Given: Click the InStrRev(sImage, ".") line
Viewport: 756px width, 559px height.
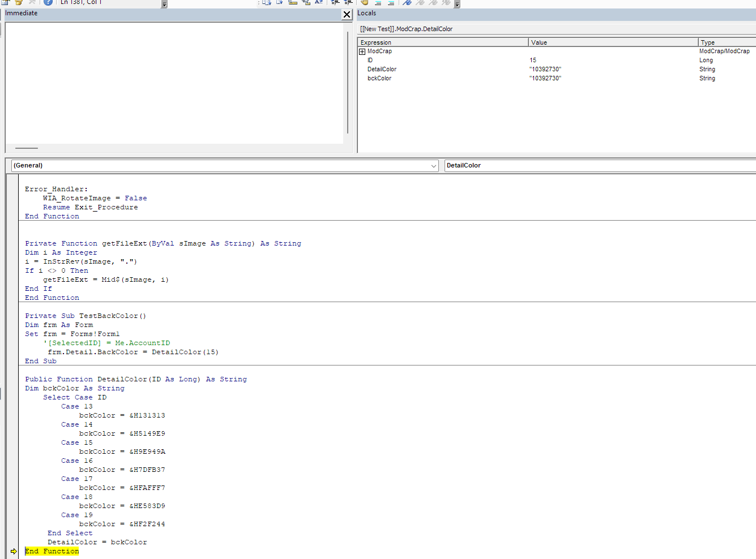Looking at the screenshot, I should click(x=81, y=262).
